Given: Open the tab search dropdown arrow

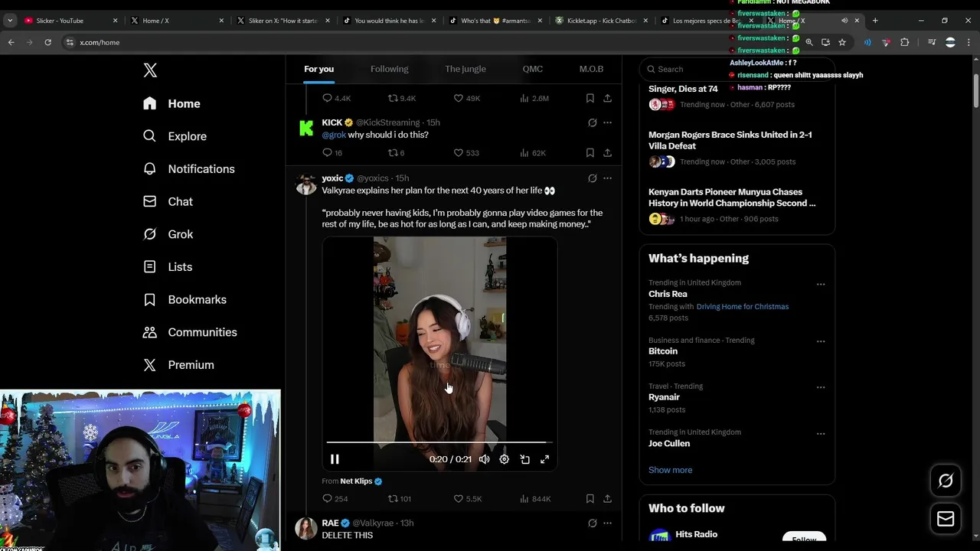Looking at the screenshot, I should pos(10,21).
